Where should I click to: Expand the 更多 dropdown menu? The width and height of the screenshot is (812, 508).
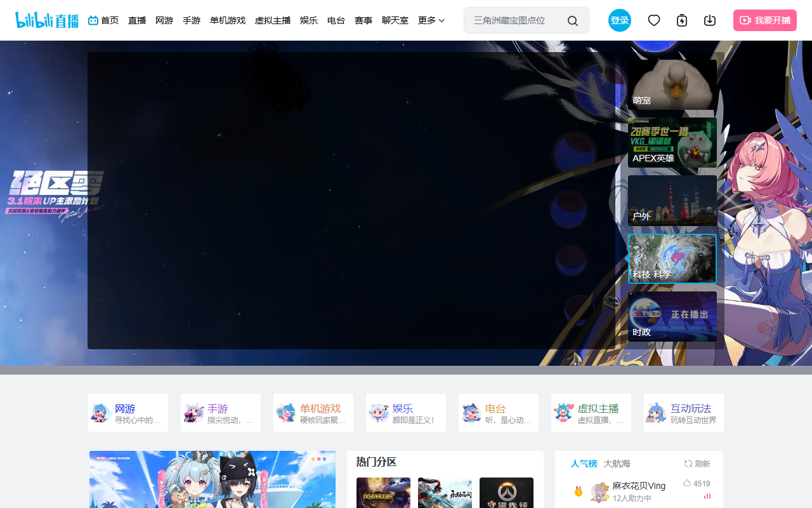coord(431,20)
